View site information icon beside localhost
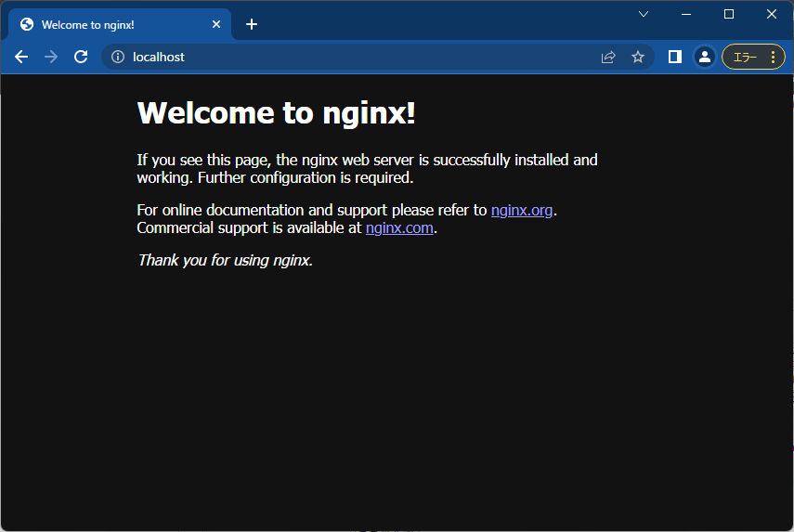Screen dimensions: 794x532 coord(118,57)
